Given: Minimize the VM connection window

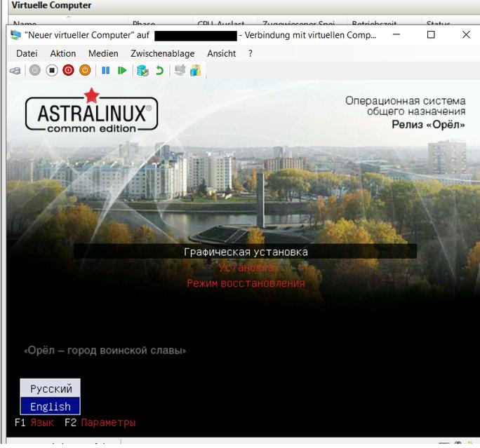Looking at the screenshot, I should 396,34.
